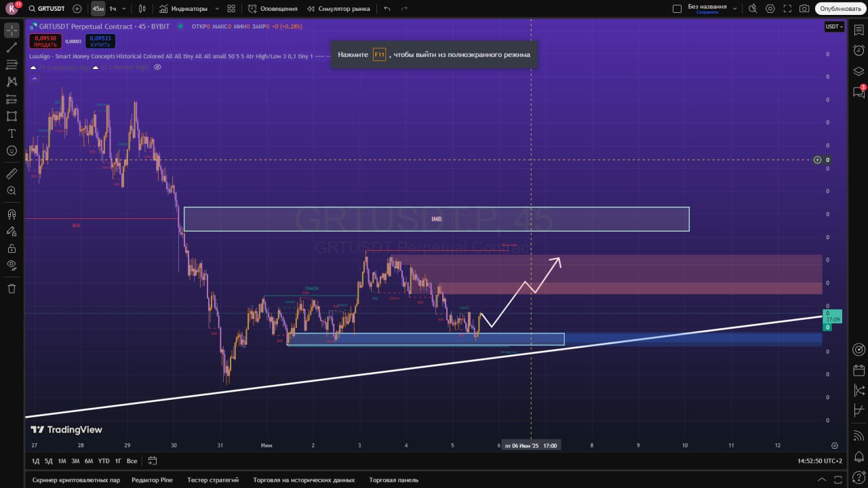Remove drawings with the trash icon

tap(12, 289)
